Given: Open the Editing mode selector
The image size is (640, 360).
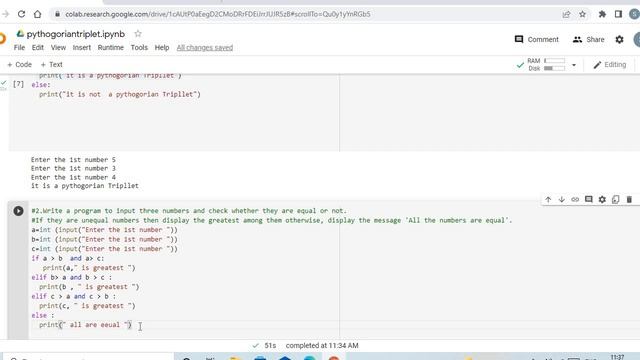Looking at the screenshot, I should [609, 64].
